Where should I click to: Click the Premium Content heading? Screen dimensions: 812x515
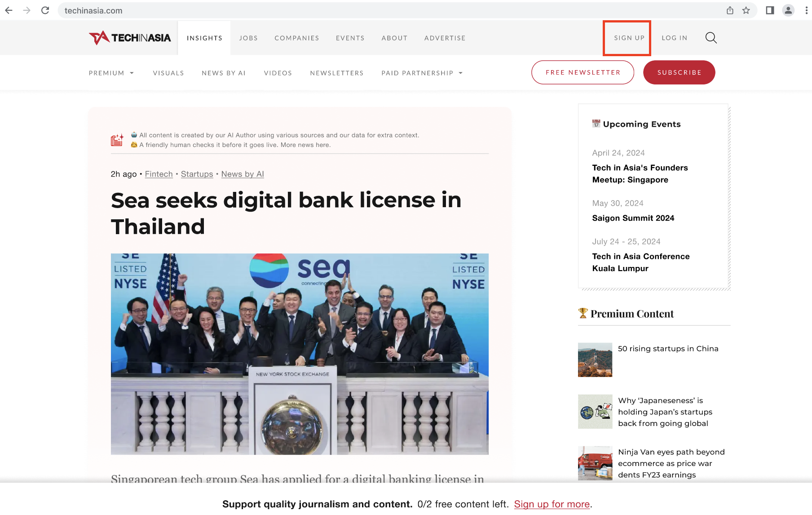click(626, 314)
